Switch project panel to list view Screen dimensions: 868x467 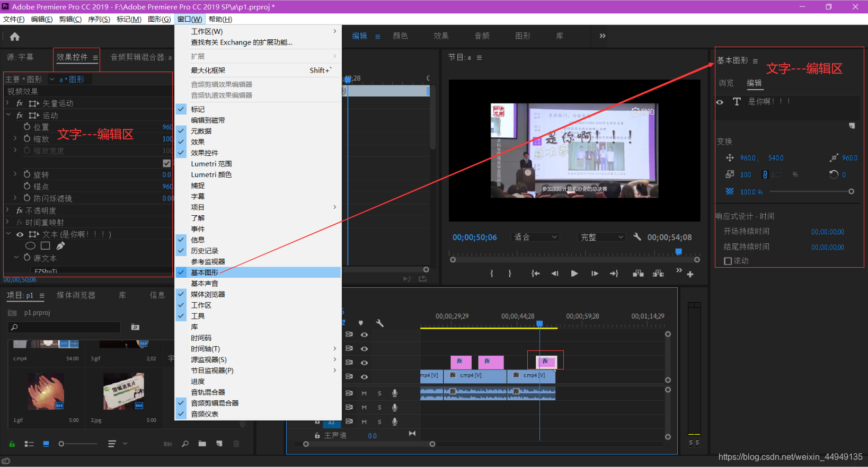coord(29,444)
